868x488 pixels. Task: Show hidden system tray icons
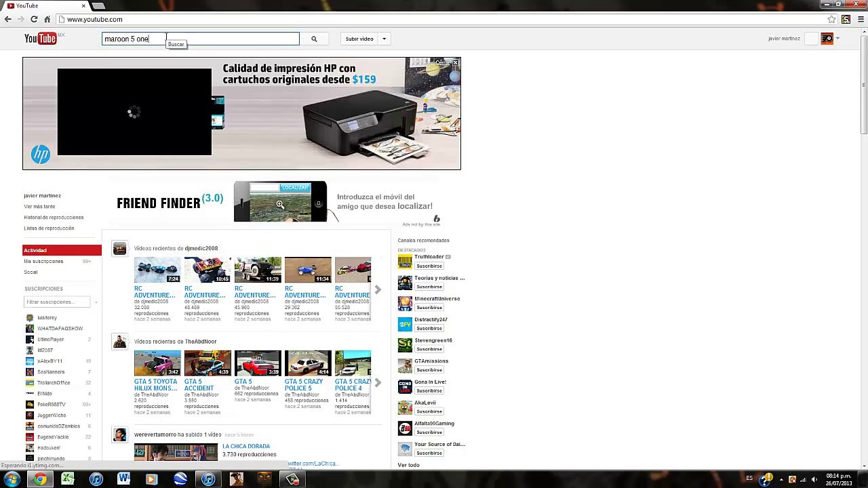coord(781,479)
